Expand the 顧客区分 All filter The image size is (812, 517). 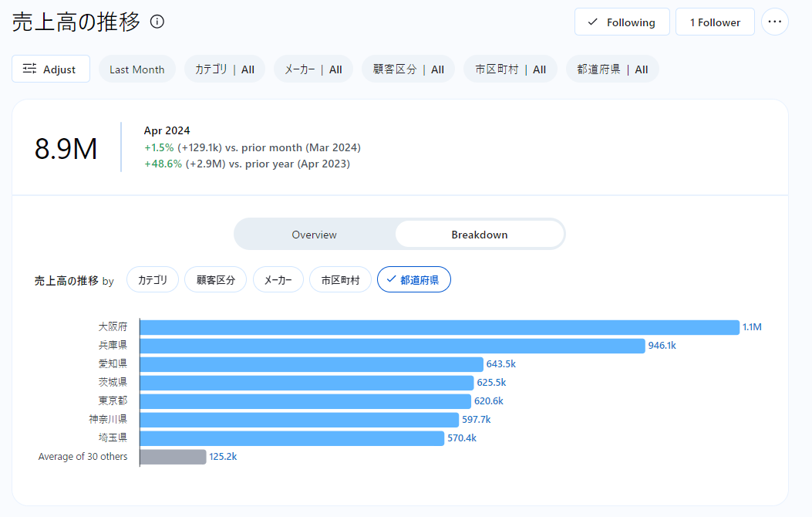pyautogui.click(x=408, y=69)
